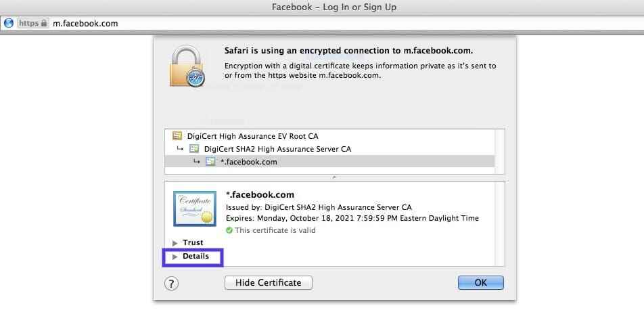Screen dimensions: 644x323
Task: Click the SHA2 Server CA certificate icon
Action: coord(194,149)
